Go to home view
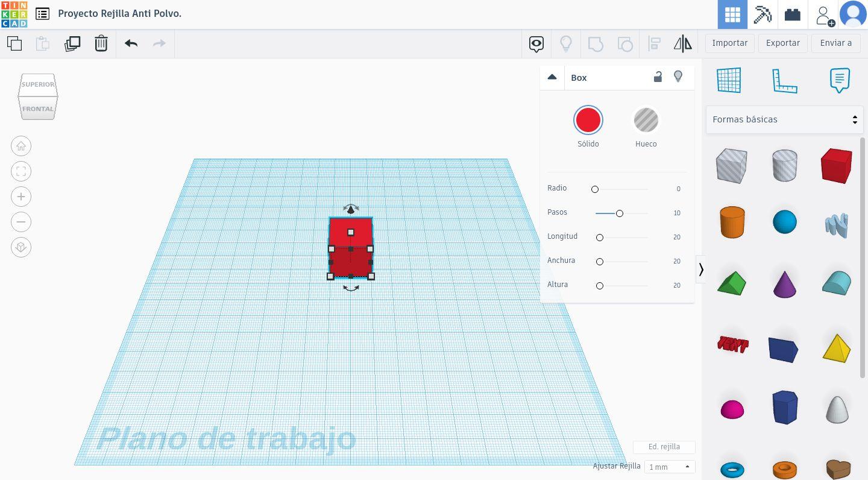Viewport: 868px width, 480px height. (x=21, y=146)
